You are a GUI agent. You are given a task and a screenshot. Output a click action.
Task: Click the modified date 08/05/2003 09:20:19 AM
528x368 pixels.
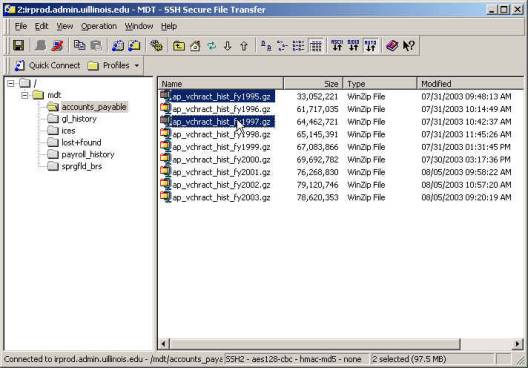pyautogui.click(x=466, y=198)
